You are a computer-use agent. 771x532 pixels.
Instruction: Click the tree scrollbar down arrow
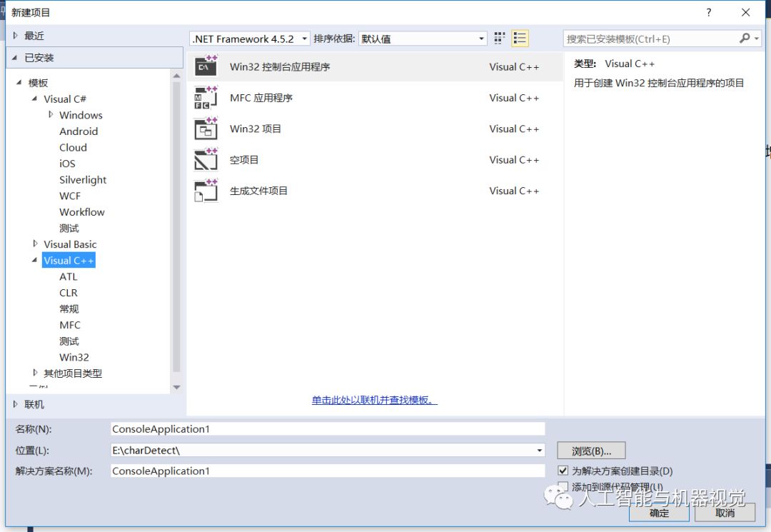pyautogui.click(x=176, y=388)
